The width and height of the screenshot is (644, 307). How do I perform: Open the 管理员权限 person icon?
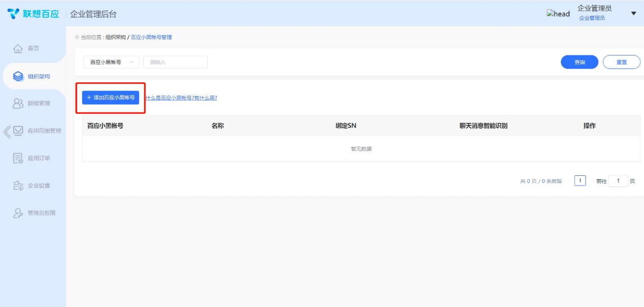(17, 212)
